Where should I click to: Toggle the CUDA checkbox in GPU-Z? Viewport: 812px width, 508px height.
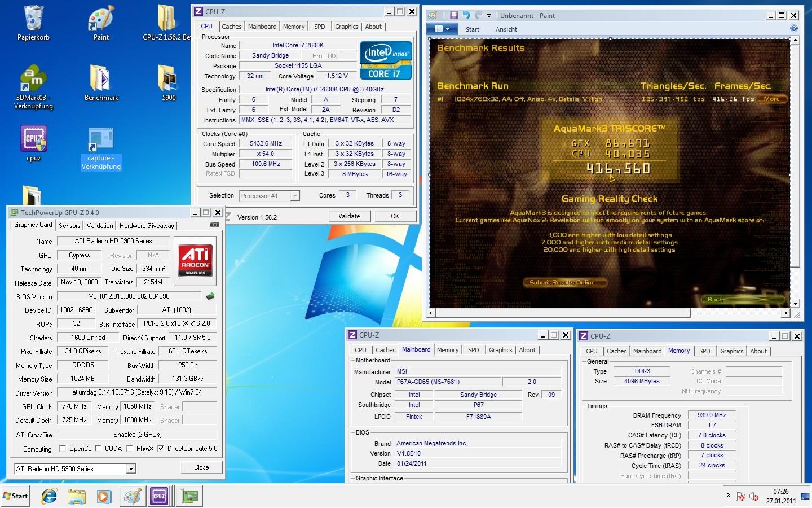pyautogui.click(x=98, y=449)
